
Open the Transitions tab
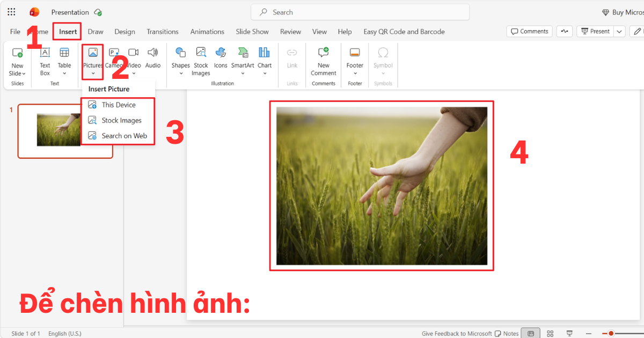click(163, 32)
